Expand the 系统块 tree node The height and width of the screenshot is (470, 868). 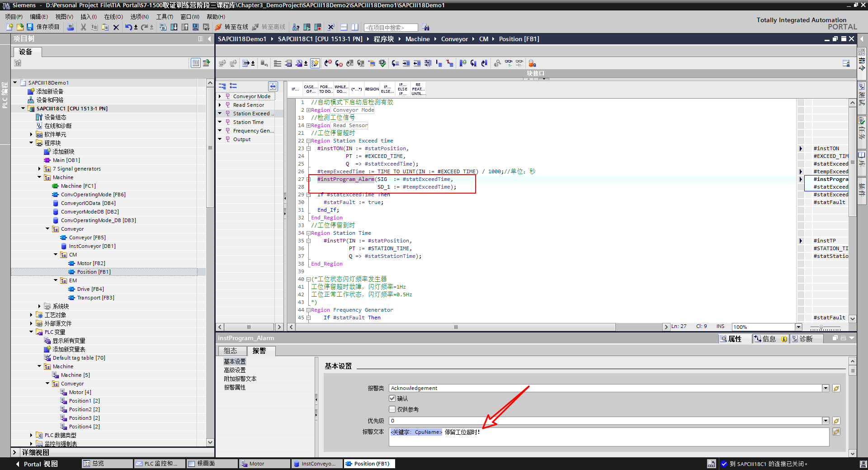(x=39, y=306)
